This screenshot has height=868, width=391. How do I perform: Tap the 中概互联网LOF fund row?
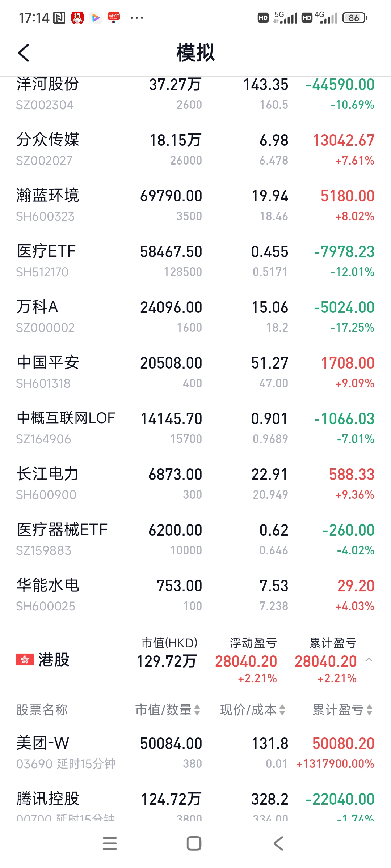[x=195, y=428]
